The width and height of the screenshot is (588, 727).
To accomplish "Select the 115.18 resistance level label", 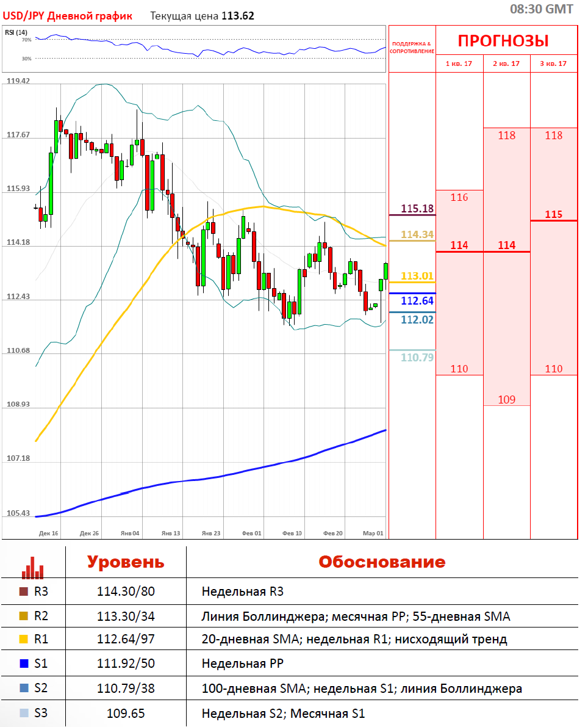I will click(417, 209).
